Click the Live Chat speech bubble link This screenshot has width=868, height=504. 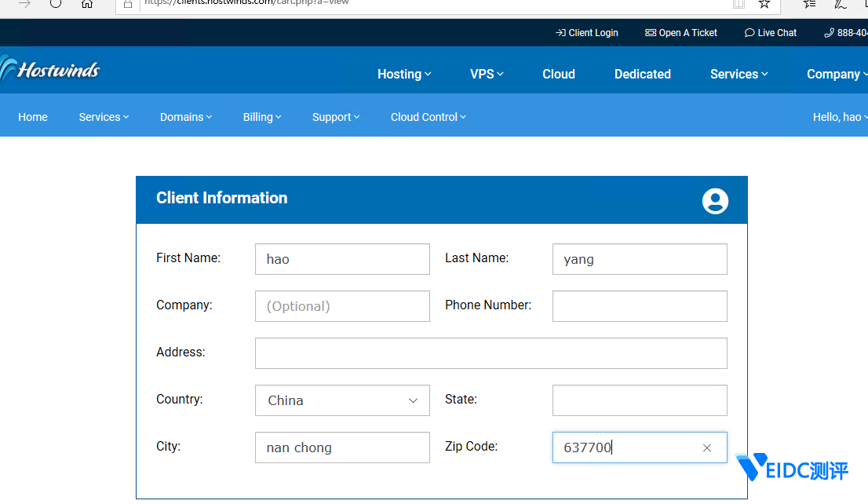(770, 33)
